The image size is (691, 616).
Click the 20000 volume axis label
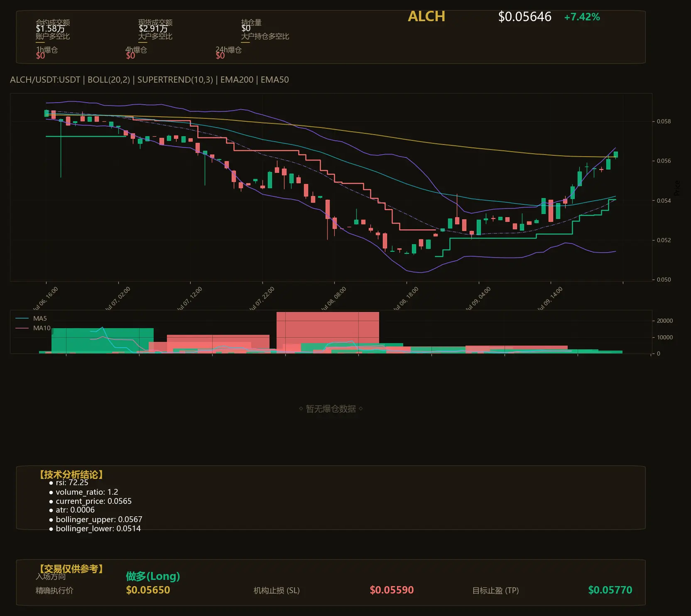click(665, 321)
